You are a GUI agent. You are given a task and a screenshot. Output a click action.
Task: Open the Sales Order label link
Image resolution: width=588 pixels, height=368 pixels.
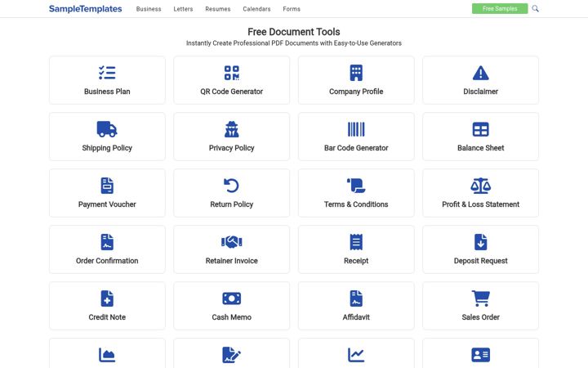(x=480, y=317)
